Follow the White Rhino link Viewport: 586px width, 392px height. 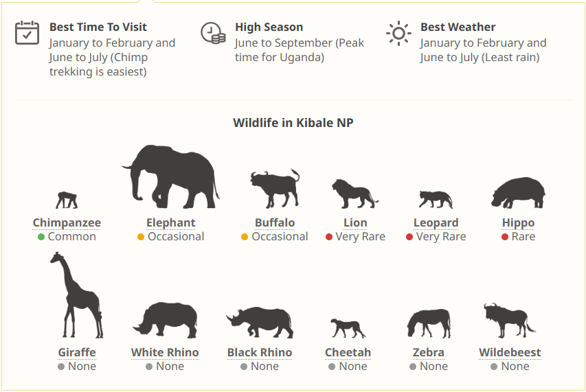(x=165, y=353)
